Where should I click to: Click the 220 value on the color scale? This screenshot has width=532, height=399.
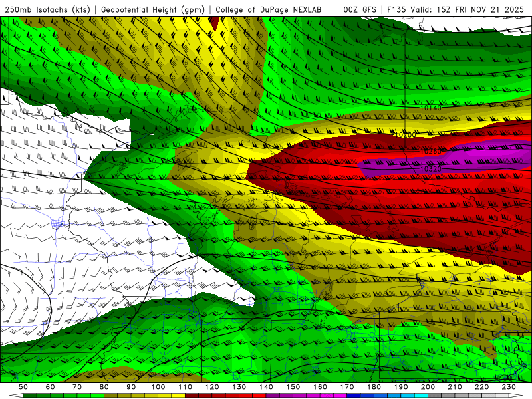481,387
